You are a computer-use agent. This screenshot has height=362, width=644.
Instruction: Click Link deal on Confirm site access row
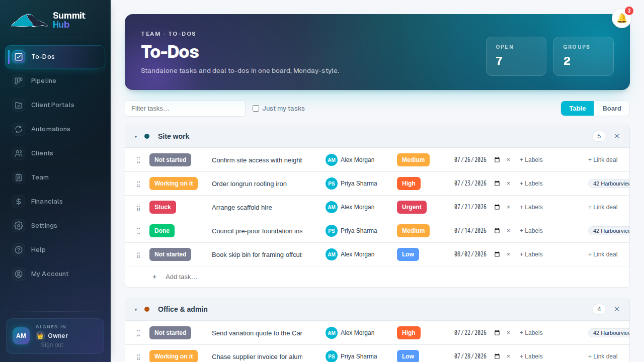[603, 160]
